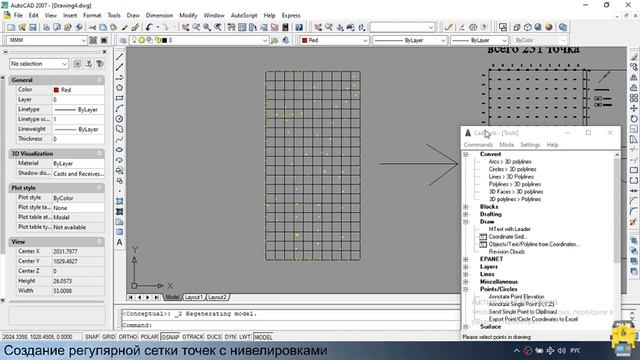Screen dimensions: 640x360
Task: Click the DesignCenter icon
Action: (242, 27)
